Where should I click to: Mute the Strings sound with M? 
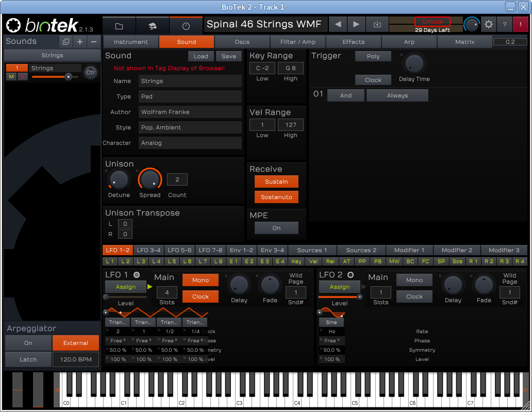tap(11, 77)
